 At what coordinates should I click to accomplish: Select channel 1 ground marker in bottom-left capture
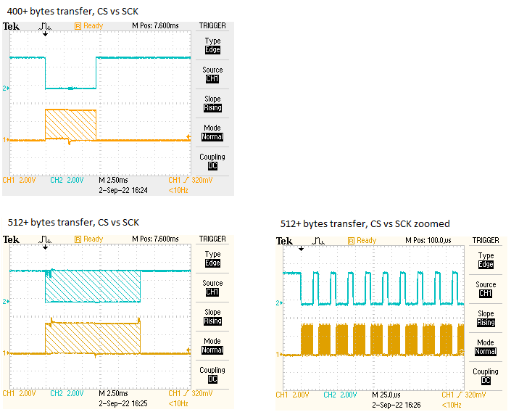pos(6,353)
